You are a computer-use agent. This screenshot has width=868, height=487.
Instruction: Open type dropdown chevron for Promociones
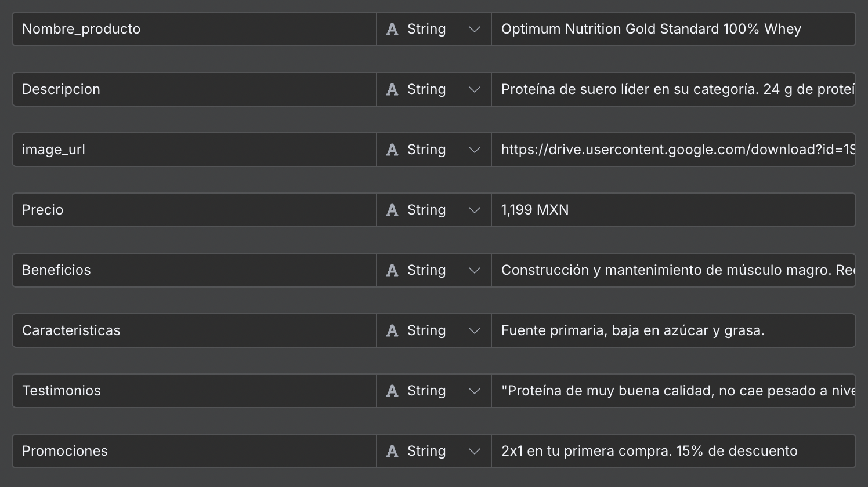[474, 452]
